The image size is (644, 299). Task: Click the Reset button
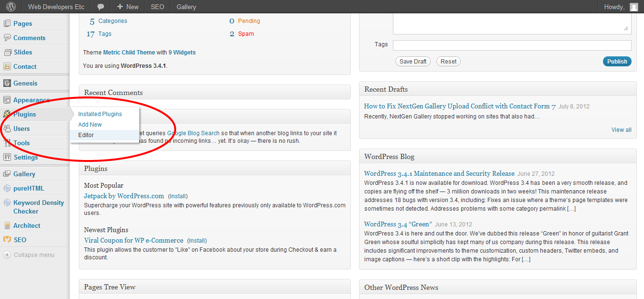449,61
